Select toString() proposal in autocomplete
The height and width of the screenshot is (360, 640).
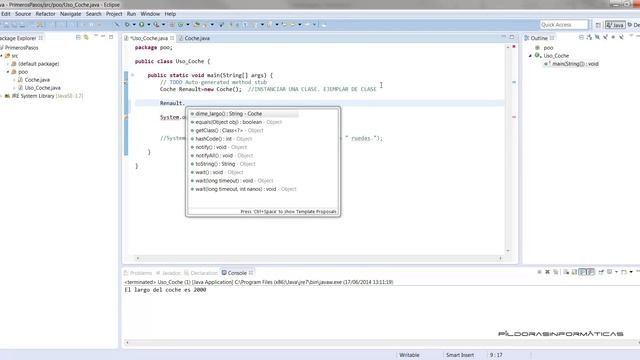point(263,164)
